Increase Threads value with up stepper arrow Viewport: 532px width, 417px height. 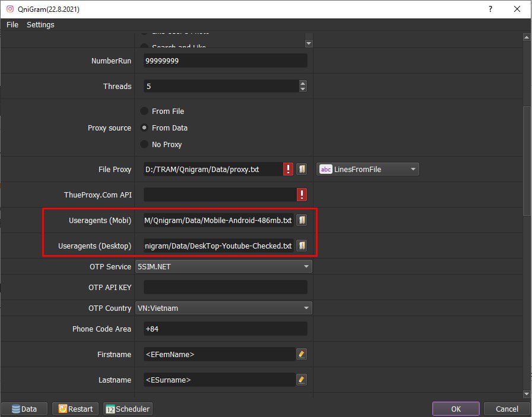303,83
